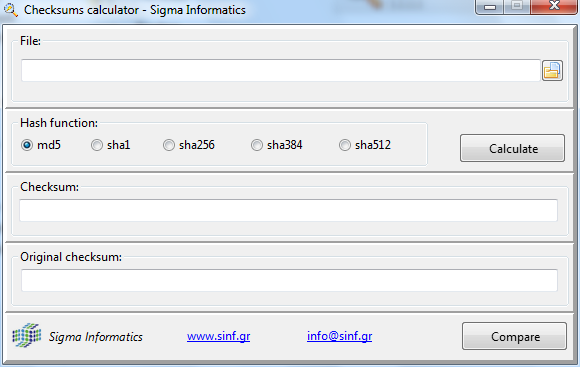580x367 pixels.
Task: Click the Sigma Informatics cube logo
Action: point(27,335)
